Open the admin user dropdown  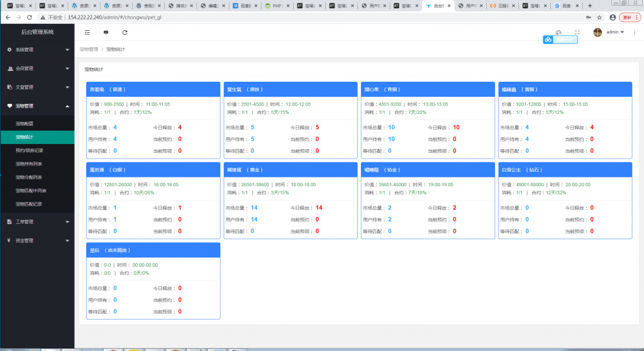pyautogui.click(x=614, y=32)
